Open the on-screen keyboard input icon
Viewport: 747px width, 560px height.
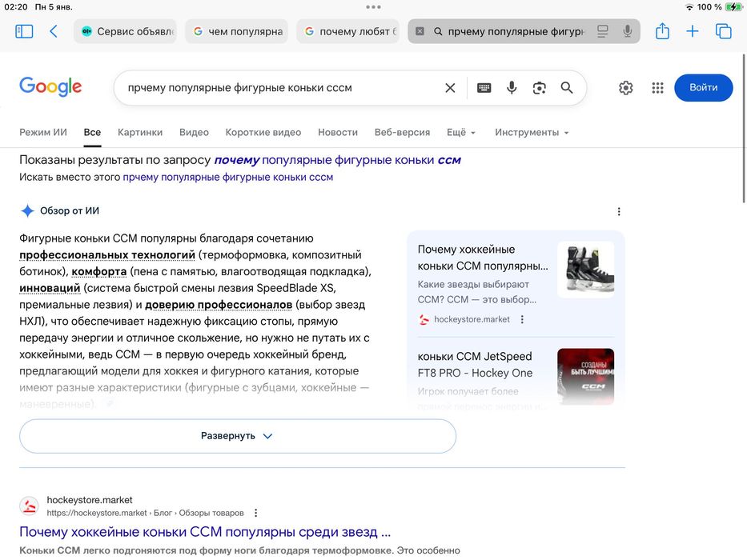[x=484, y=88]
